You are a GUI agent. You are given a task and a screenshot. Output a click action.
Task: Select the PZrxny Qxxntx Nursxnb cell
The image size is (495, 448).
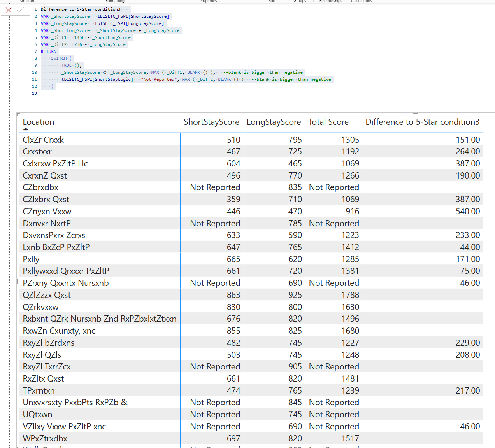[66, 283]
